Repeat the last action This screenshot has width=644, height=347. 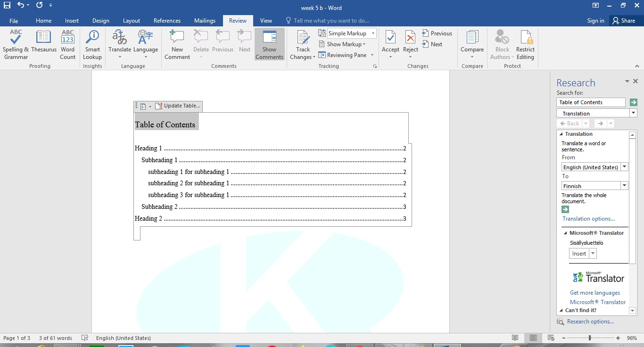[39, 6]
